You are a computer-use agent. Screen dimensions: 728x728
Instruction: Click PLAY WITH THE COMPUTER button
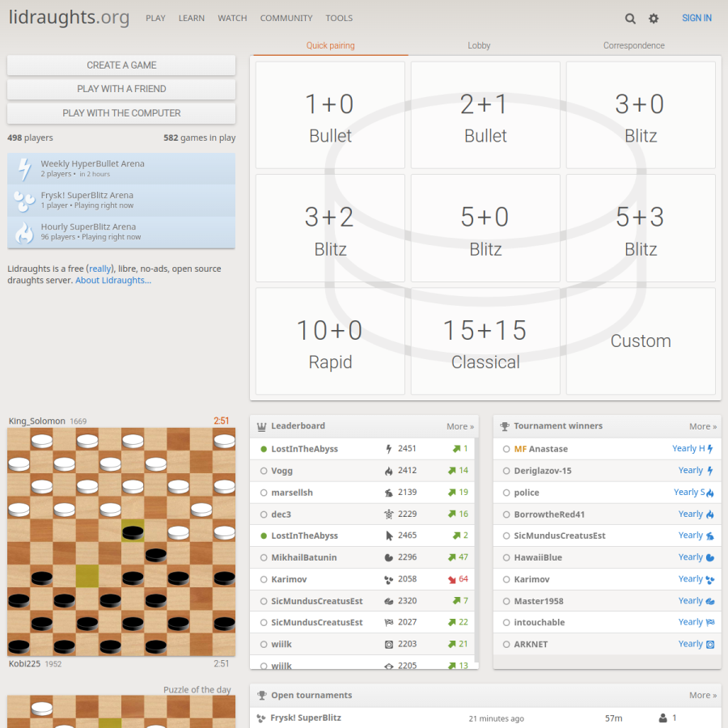point(121,113)
